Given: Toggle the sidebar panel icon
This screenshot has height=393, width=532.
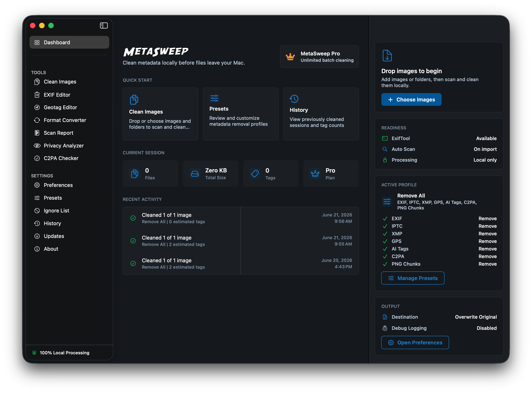Looking at the screenshot, I should [x=104, y=26].
